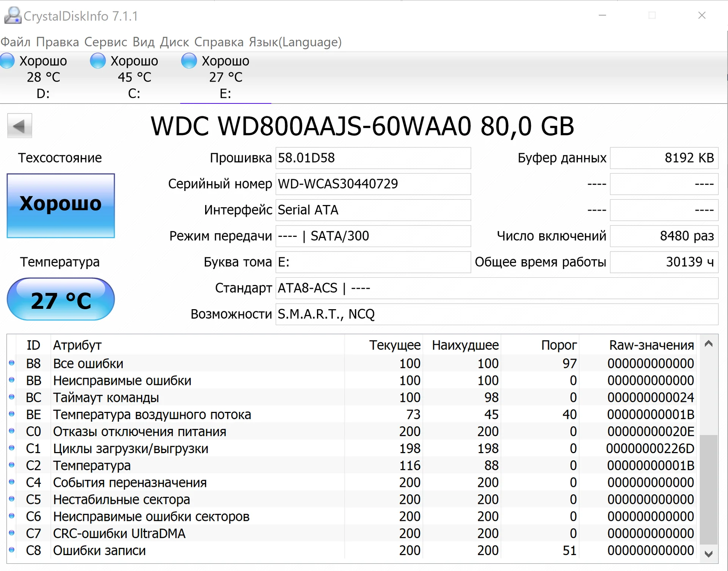Click the status dot for attribute C5
Viewport: 728px width, 571px height.
point(12,499)
